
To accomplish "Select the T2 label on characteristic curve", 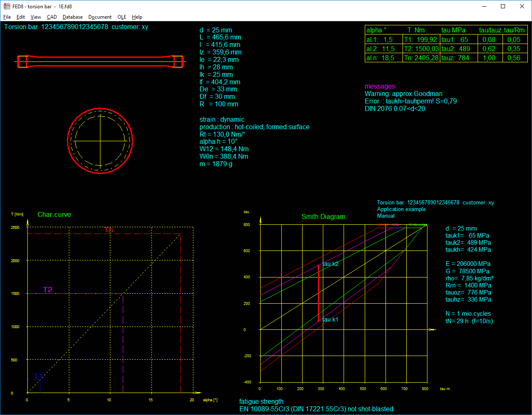I will (x=48, y=290).
